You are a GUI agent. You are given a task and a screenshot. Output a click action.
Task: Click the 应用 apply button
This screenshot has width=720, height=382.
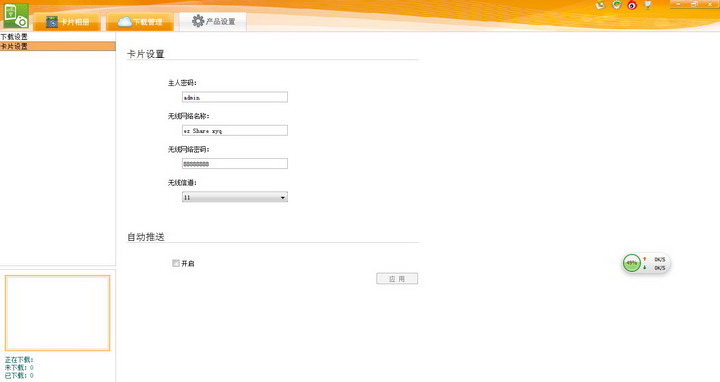pyautogui.click(x=397, y=279)
